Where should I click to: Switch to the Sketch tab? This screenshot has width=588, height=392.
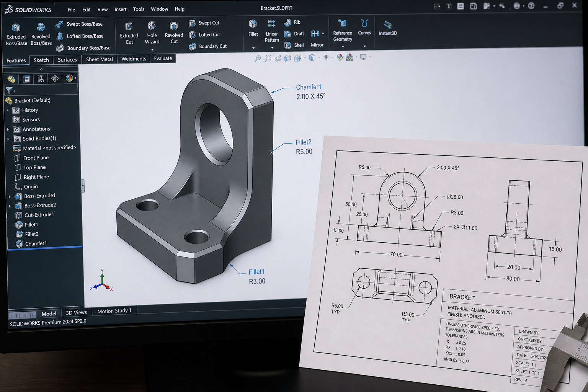click(41, 60)
